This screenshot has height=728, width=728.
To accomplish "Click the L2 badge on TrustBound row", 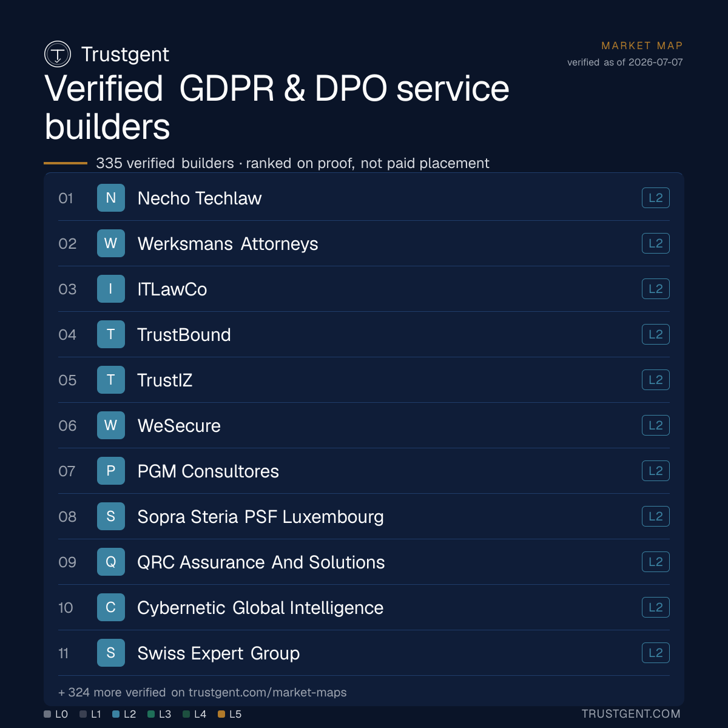I will click(x=656, y=334).
